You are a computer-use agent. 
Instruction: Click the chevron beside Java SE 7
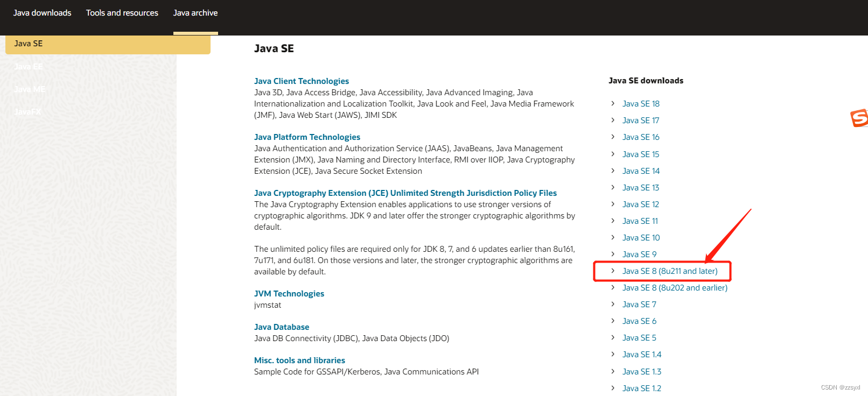coord(613,304)
